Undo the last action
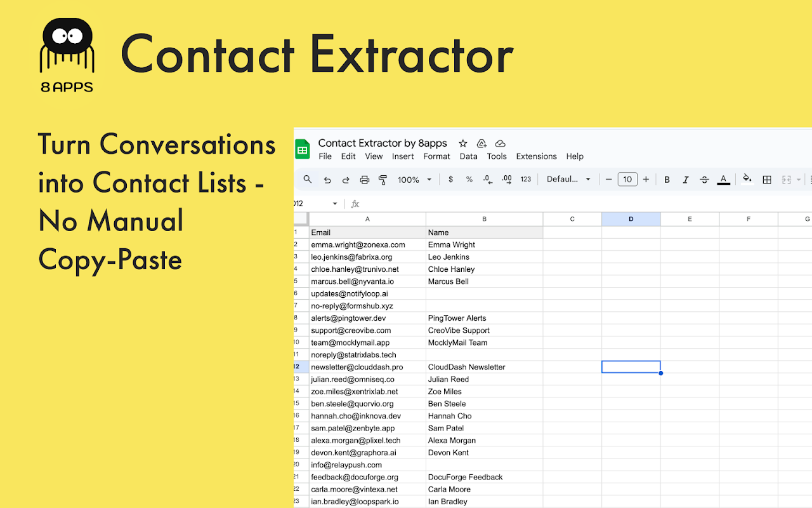 click(327, 179)
